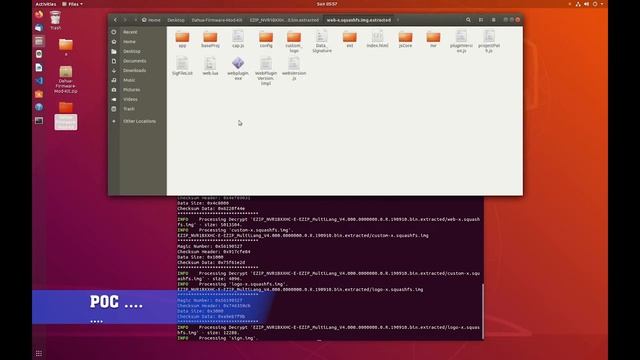Launch Firefox from the dock
Viewport: 640px width, 360px height.
(39, 15)
